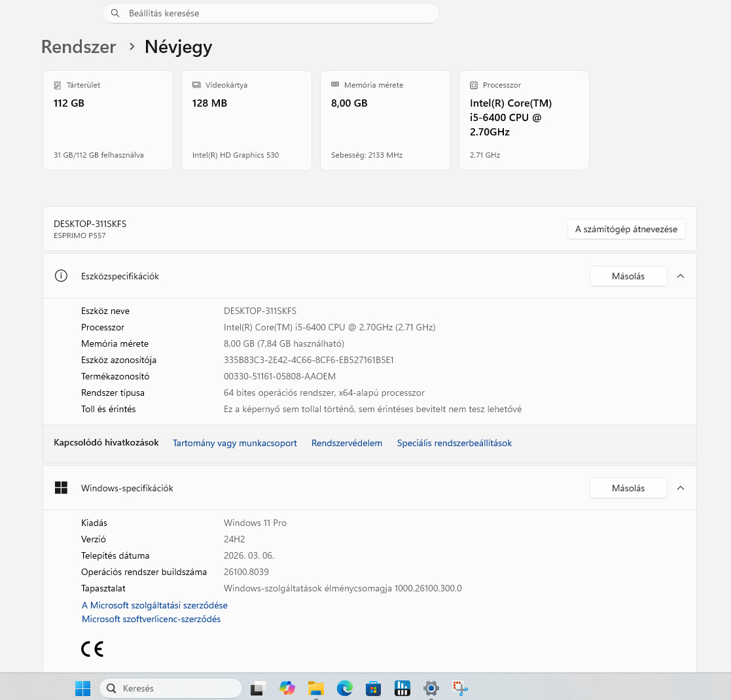Click the DESKTOP-311SKFS header name
The width and height of the screenshot is (731, 700).
tap(90, 224)
